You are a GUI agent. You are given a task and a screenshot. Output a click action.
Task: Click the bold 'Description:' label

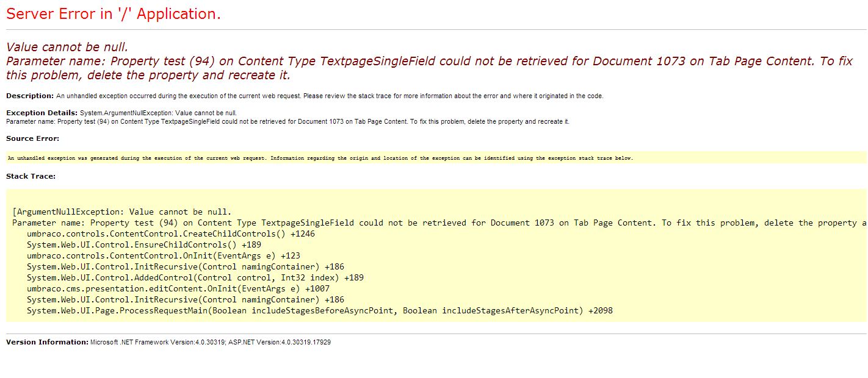point(30,96)
